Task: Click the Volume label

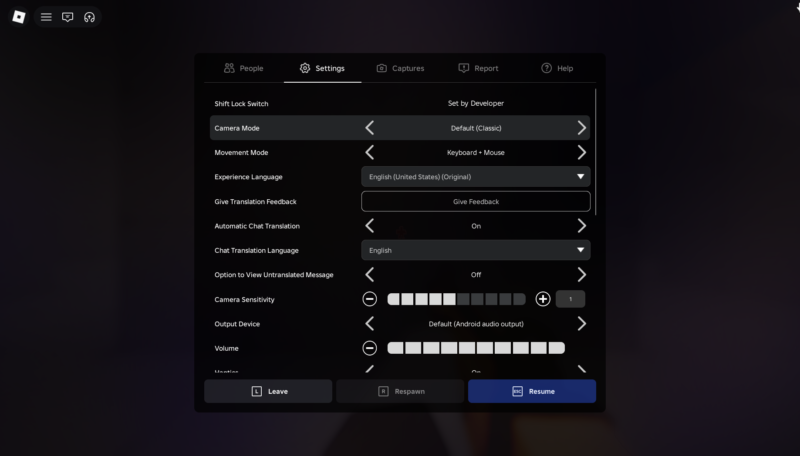Action: pos(227,348)
